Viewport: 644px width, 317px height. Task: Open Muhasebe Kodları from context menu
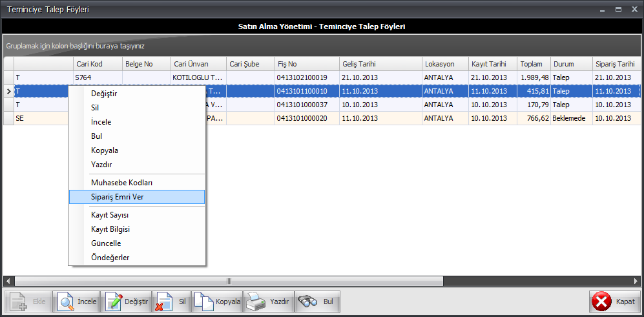[137, 182]
